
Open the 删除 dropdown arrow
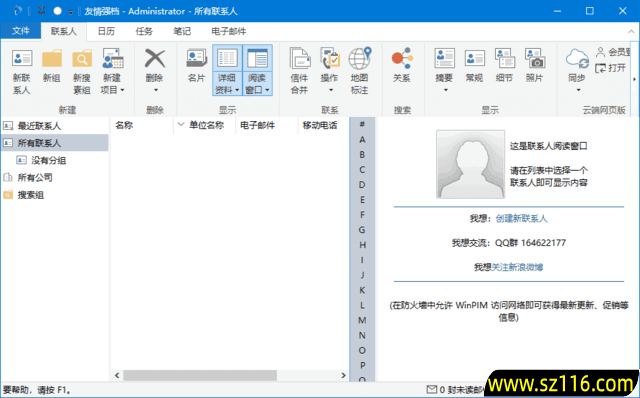(x=155, y=90)
